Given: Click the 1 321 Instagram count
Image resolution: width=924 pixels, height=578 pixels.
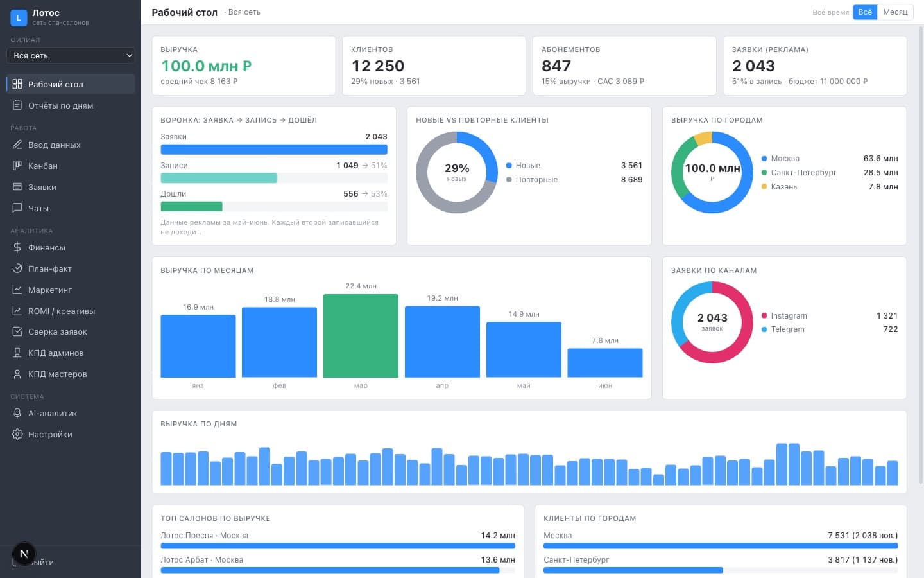Looking at the screenshot, I should [x=887, y=316].
